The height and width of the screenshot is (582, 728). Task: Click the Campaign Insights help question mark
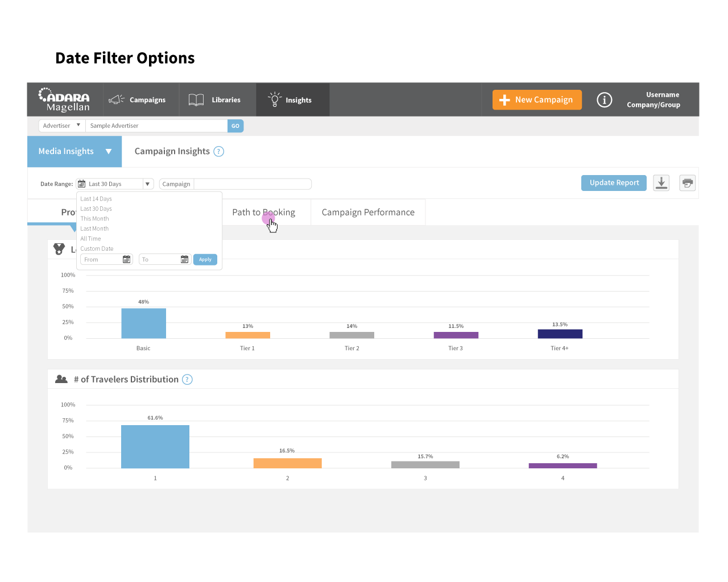[219, 151]
